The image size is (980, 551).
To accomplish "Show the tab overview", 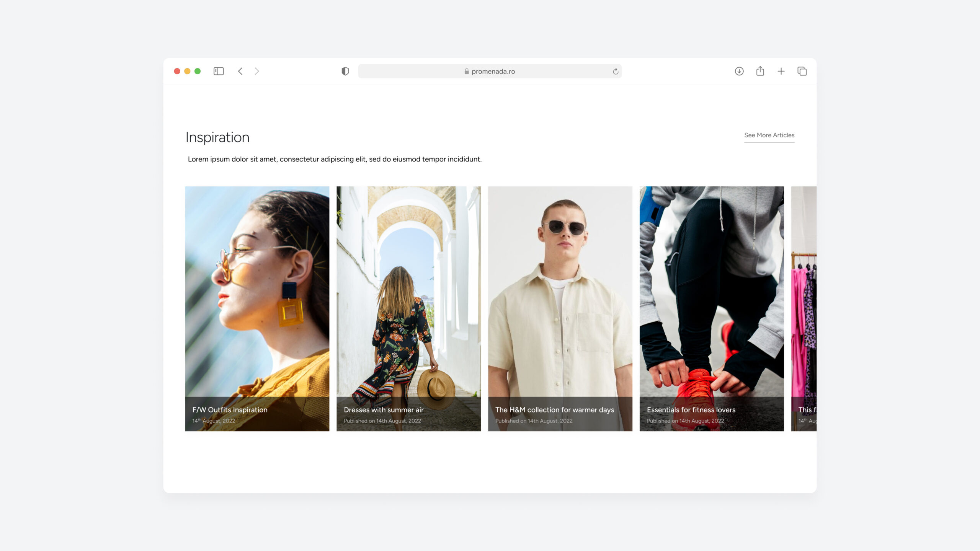I will coord(802,71).
